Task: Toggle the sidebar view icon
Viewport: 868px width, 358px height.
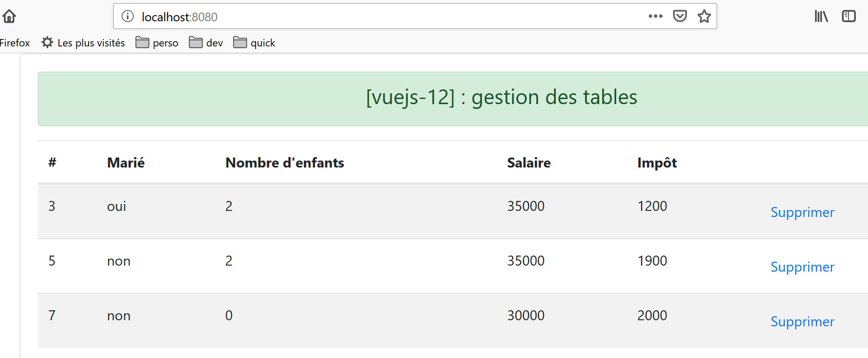Action: coord(848,16)
